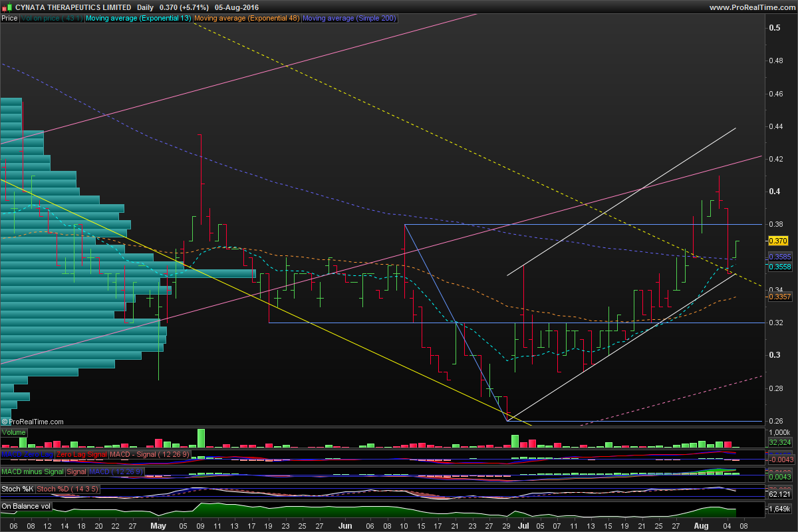Click the 0.5 level on the price axis
The image size is (798, 532).
point(775,28)
